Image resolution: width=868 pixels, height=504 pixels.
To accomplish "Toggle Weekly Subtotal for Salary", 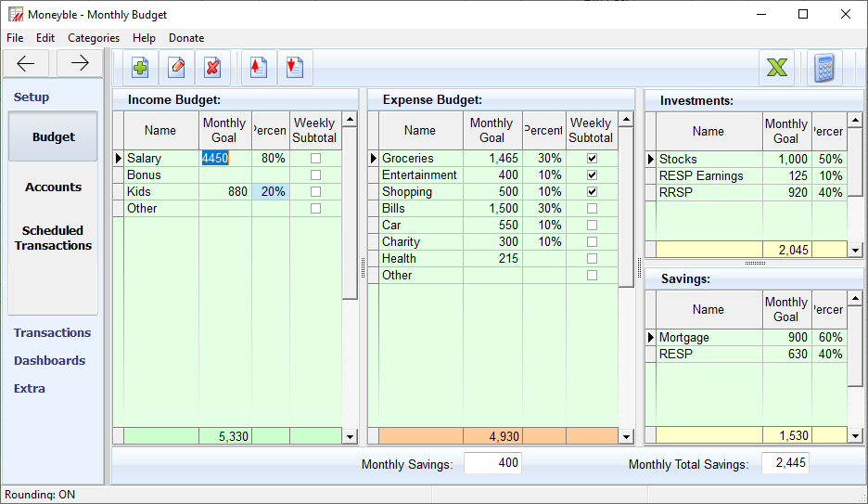I will point(315,159).
